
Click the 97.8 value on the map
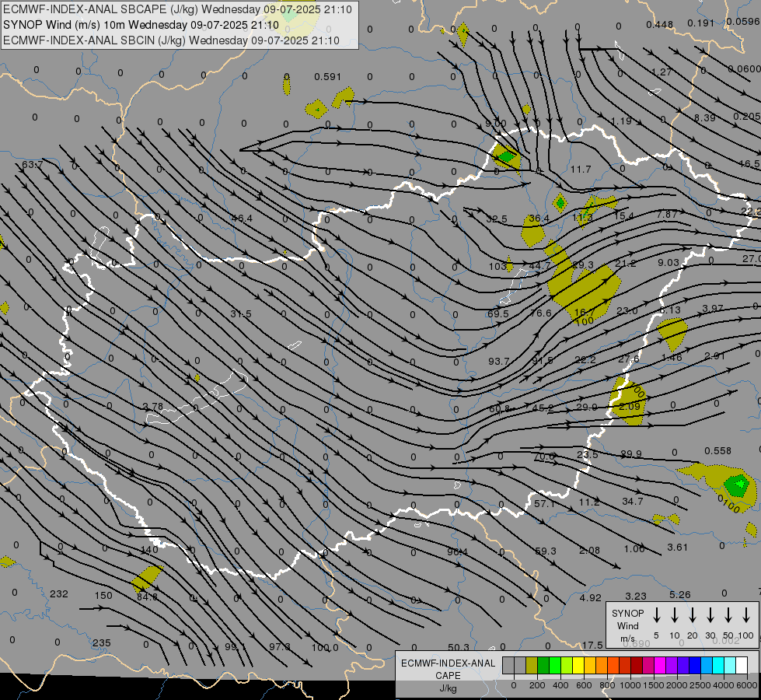point(280,647)
